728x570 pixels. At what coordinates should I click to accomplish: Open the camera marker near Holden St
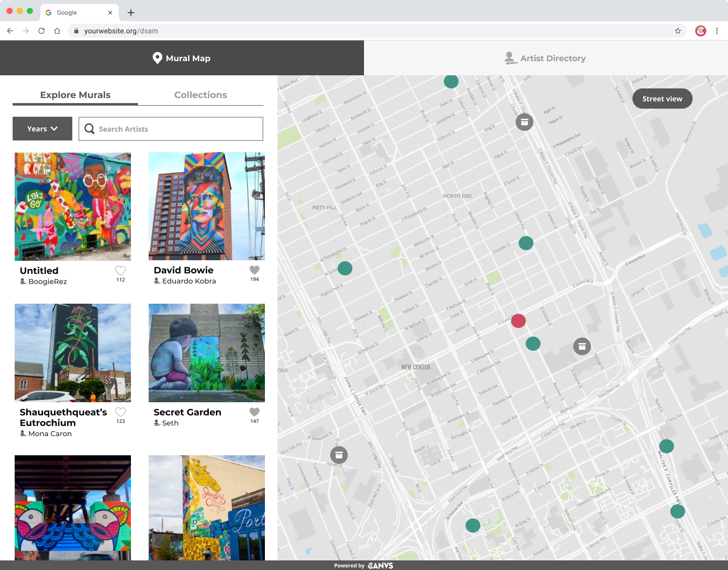pos(339,455)
